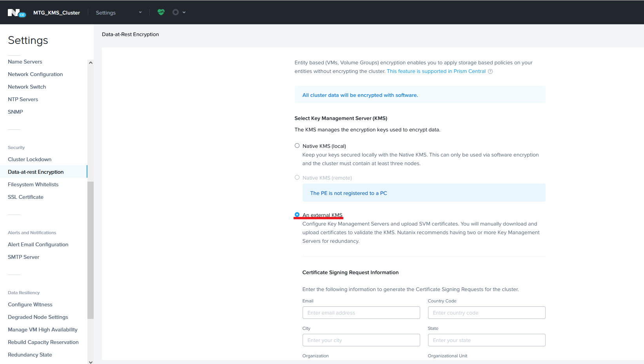Open the cluster health heart icon
644x364 pixels.
point(161,12)
